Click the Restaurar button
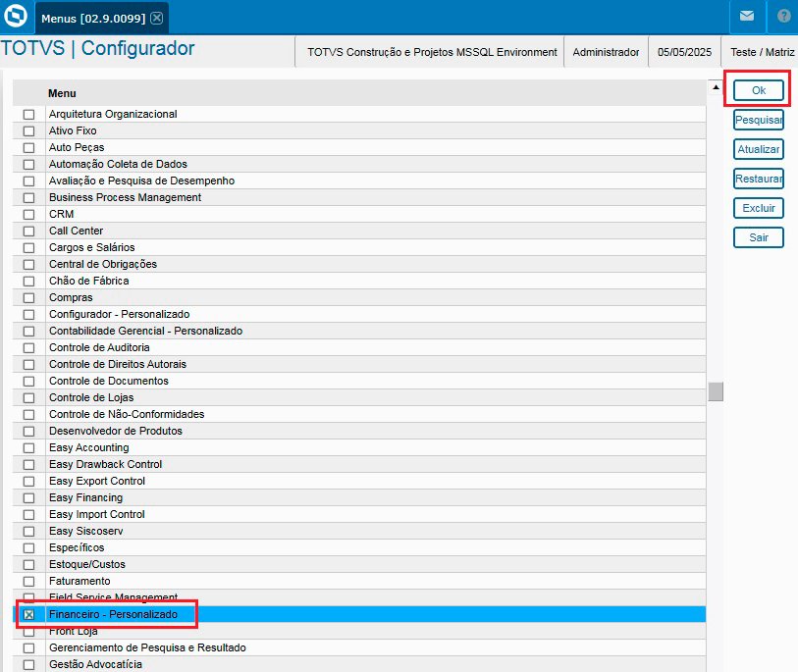The image size is (798, 672). pos(759,179)
